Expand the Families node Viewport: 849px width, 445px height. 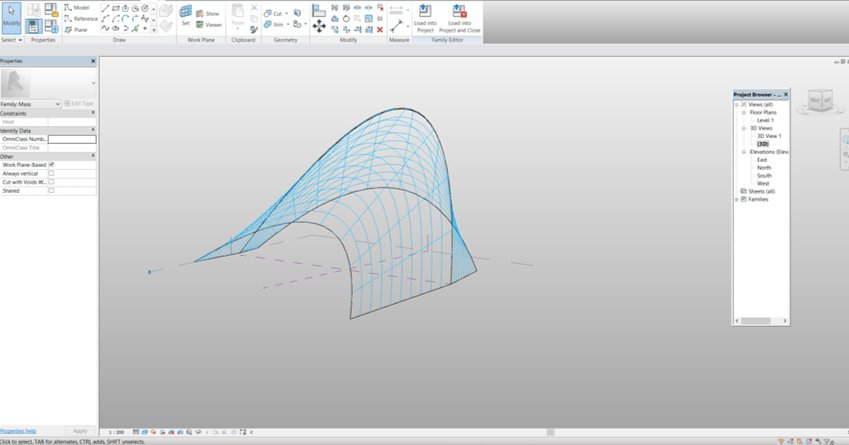(737, 199)
